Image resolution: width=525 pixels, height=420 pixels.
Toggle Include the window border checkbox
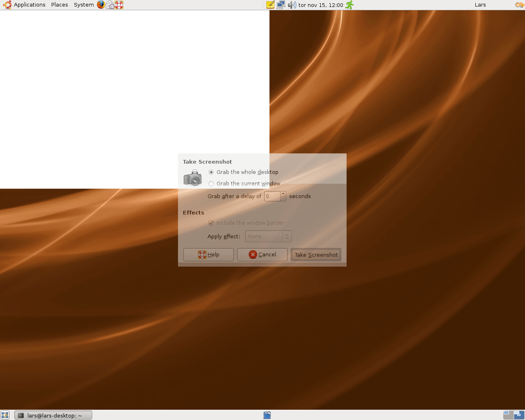247,223
